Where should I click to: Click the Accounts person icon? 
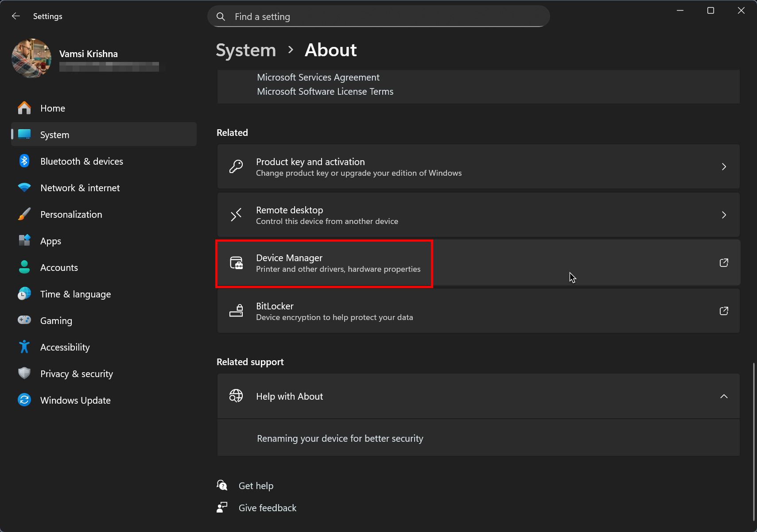[24, 267]
